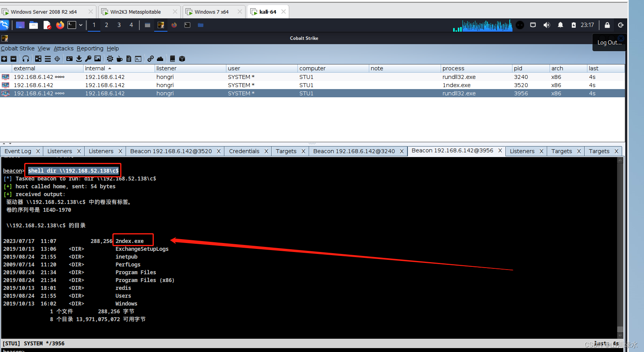The width and height of the screenshot is (644, 352).
Task: Open the Help menu
Action: tap(113, 48)
